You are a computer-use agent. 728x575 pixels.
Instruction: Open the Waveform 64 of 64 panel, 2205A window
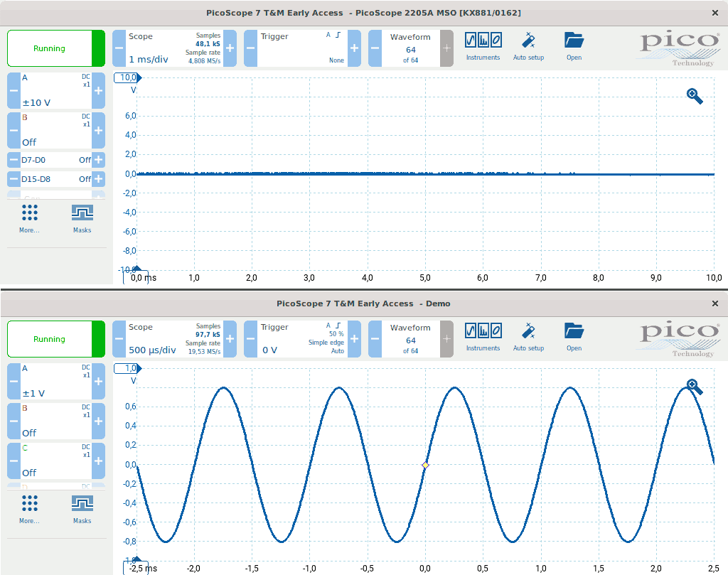[x=410, y=48]
